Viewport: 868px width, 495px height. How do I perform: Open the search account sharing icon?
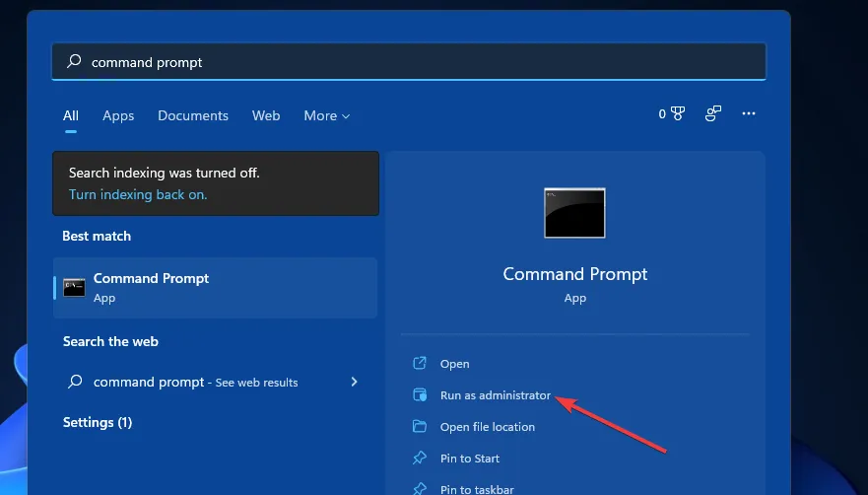(713, 114)
